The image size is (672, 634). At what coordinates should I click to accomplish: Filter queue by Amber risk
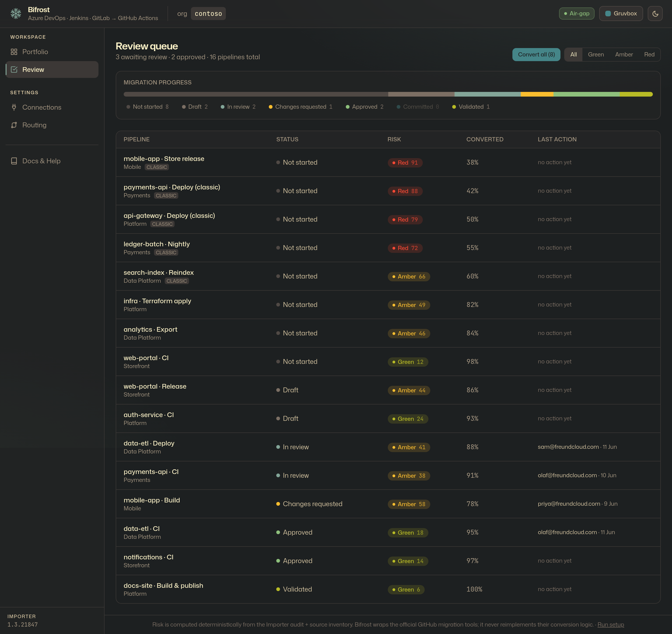(x=624, y=54)
